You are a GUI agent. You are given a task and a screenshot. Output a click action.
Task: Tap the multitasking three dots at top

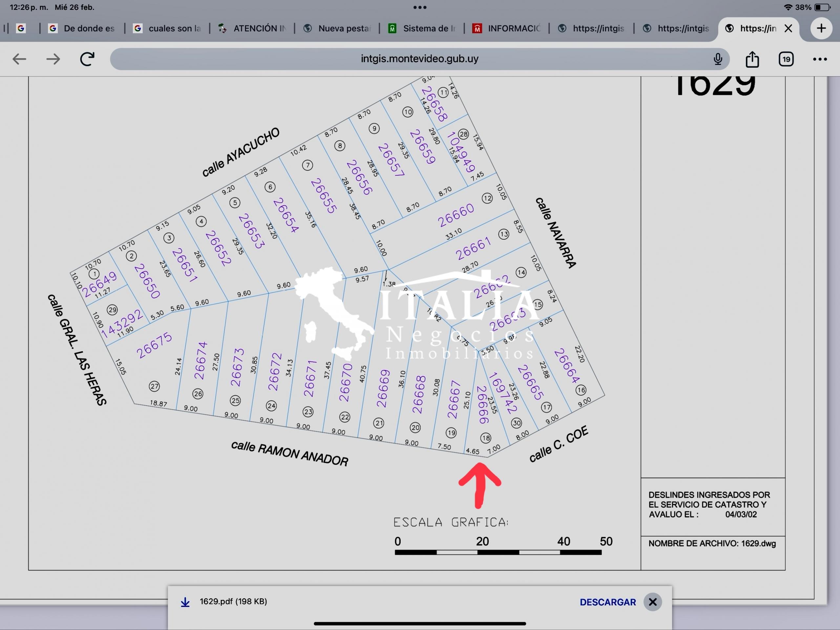[420, 7]
